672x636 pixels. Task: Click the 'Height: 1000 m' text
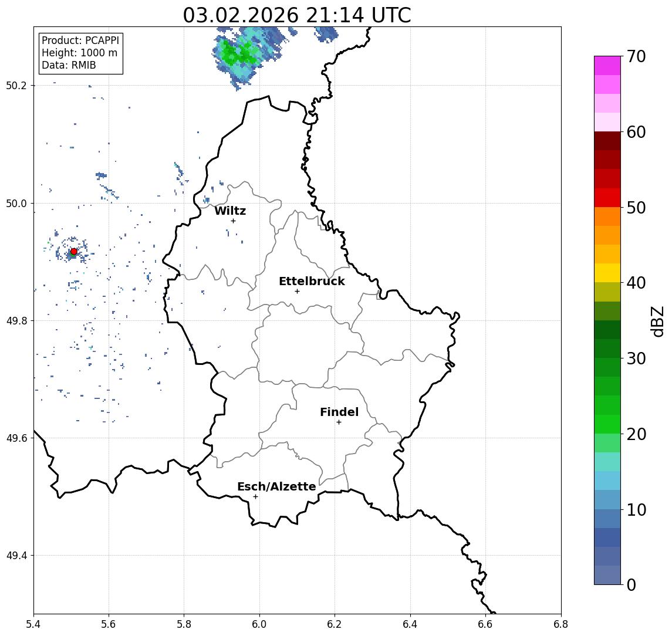coord(79,53)
